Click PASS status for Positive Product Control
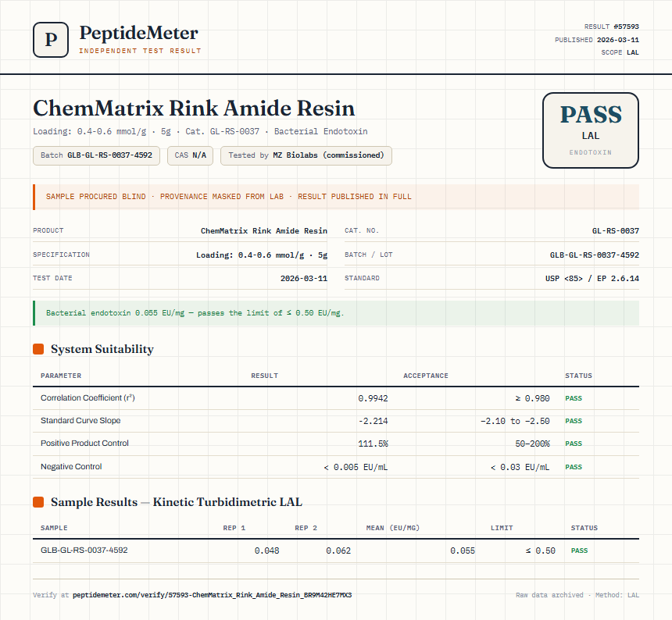 (x=574, y=444)
